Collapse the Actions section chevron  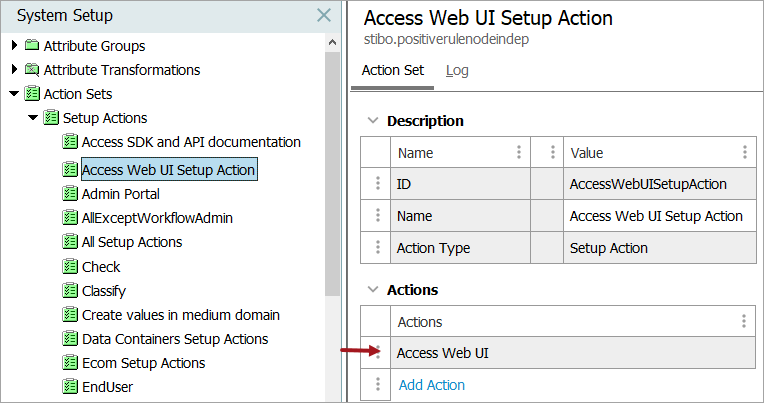pos(373,290)
